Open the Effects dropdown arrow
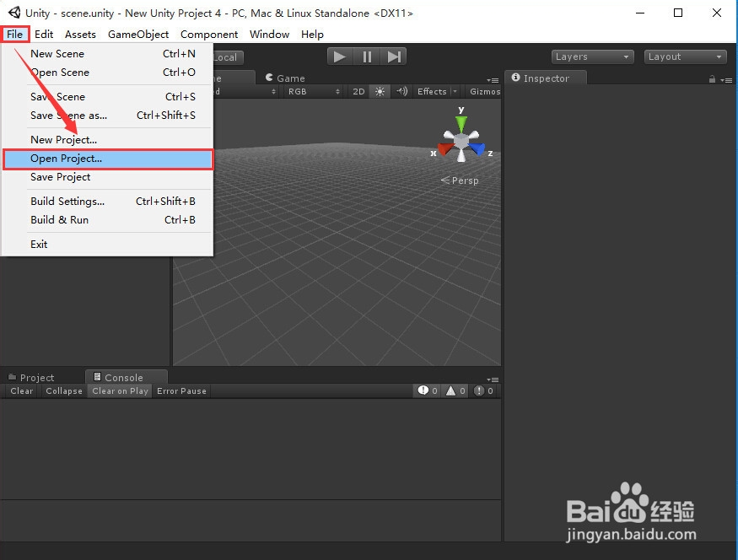The image size is (738, 560). [x=455, y=91]
